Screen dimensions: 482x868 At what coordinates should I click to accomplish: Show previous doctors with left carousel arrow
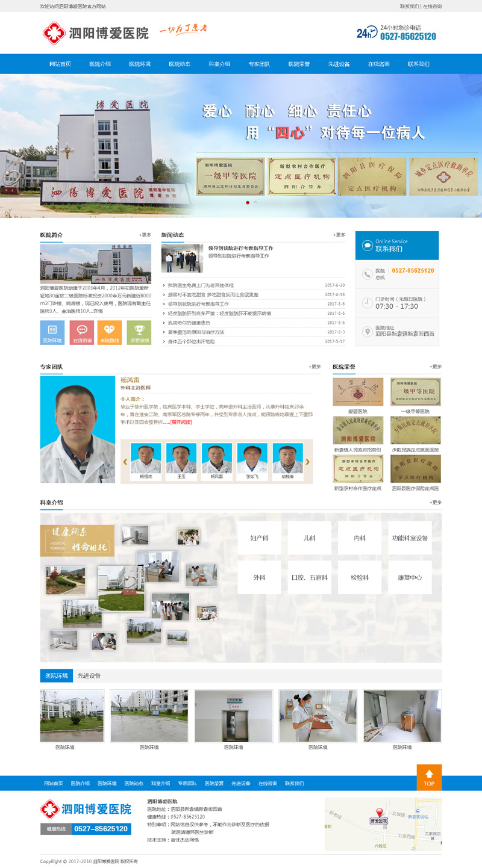point(125,462)
